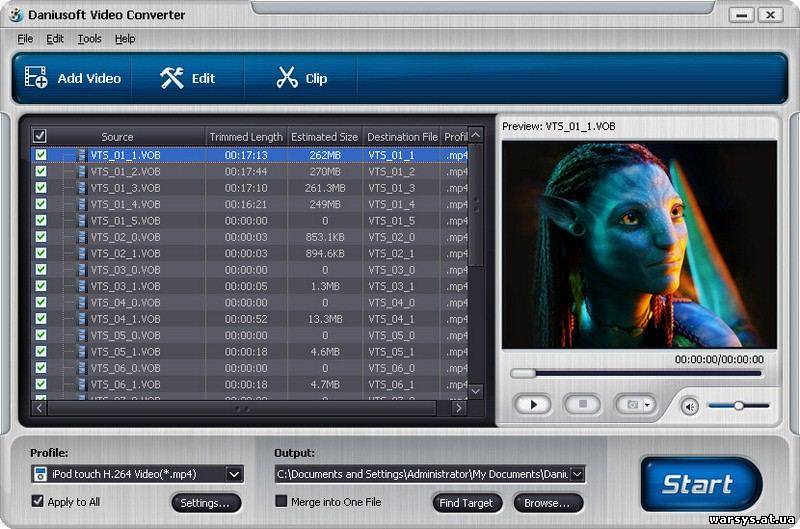Open the Output path dropdown arrow
The width and height of the screenshot is (800, 529).
coord(577,474)
